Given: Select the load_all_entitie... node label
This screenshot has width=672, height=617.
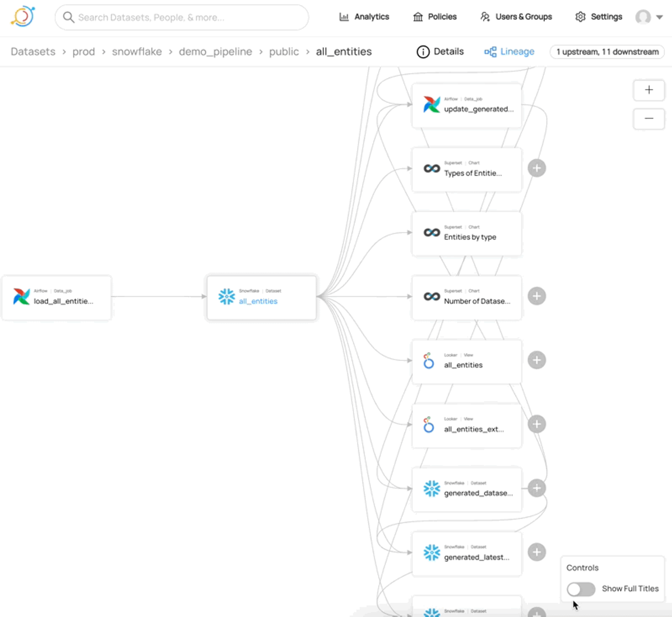Looking at the screenshot, I should click(63, 301).
